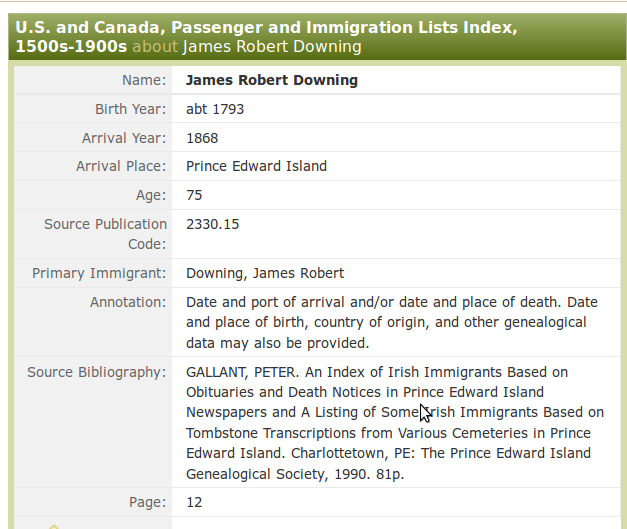Viewport: 627px width, 529px height.
Task: Click the Primary Immigrant label
Action: coord(99,273)
